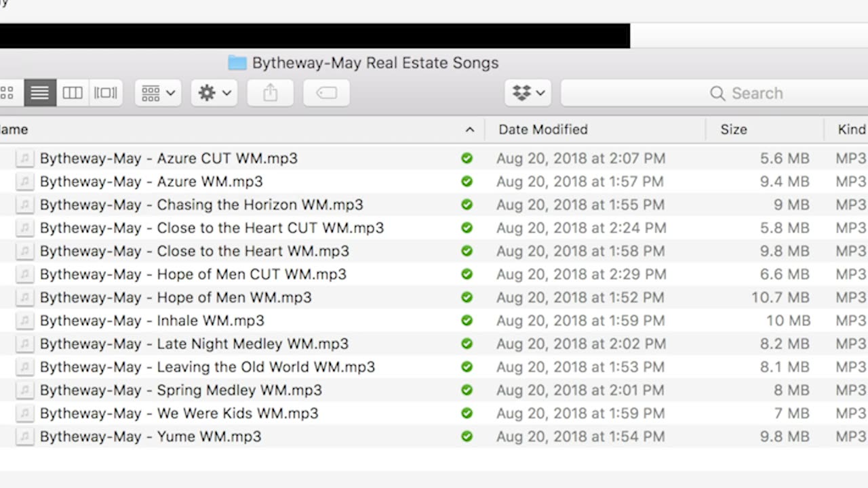Click the Edit Tags button
This screenshot has width=868, height=488.
(x=326, y=93)
